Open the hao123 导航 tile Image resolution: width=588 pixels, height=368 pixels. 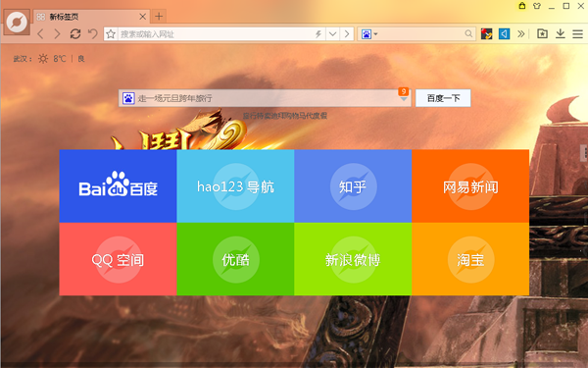tap(235, 185)
